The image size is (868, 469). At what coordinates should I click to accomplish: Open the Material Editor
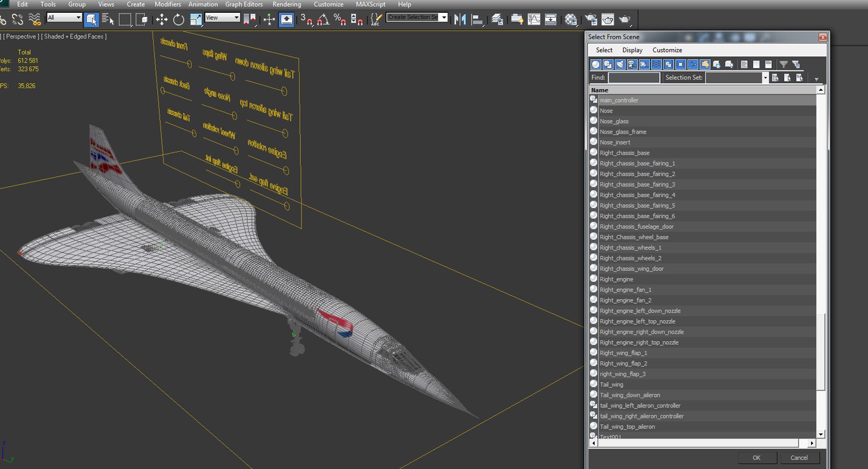tap(571, 19)
